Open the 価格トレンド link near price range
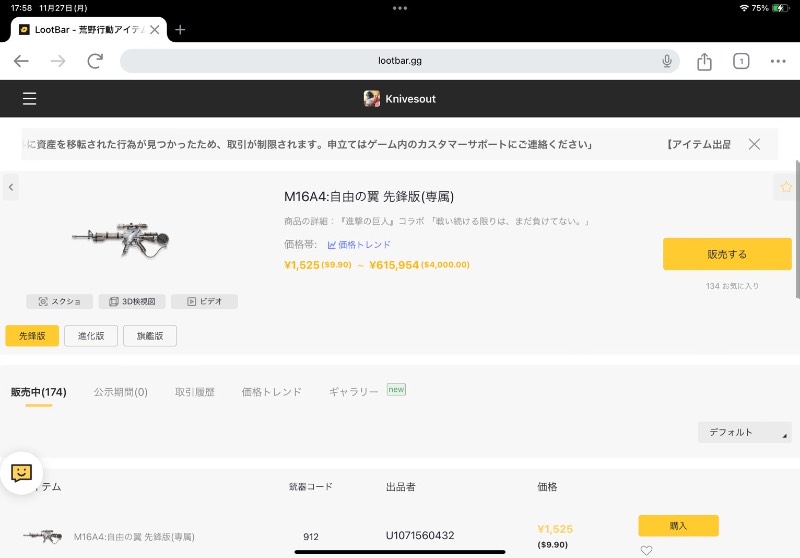 359,245
